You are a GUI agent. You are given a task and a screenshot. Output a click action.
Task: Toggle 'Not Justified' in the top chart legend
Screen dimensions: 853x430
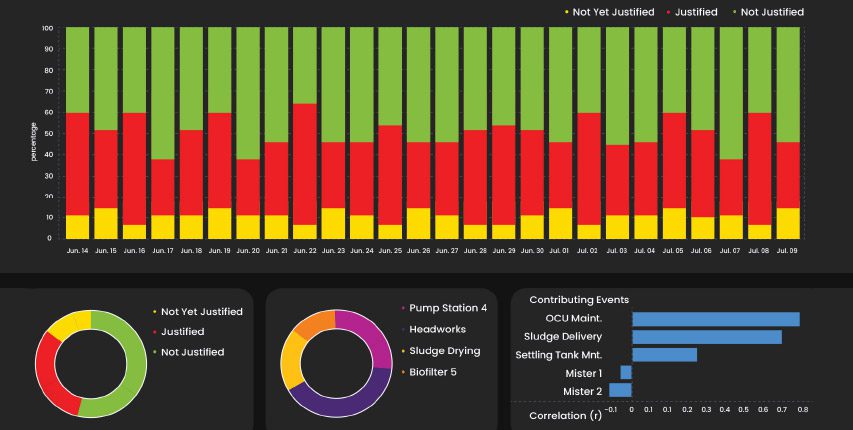point(769,12)
